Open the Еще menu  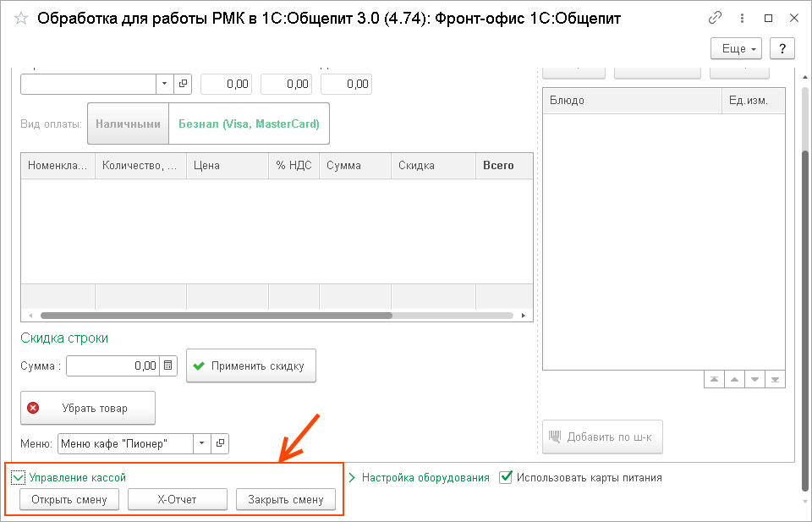737,49
